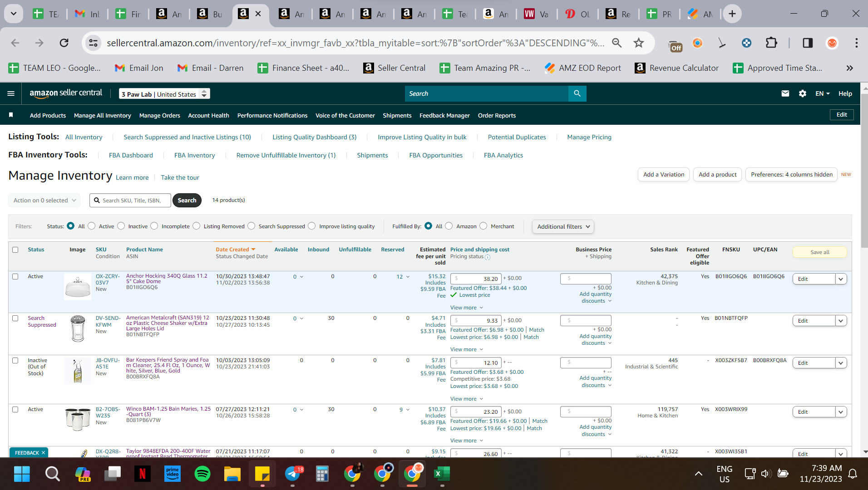Open the Order Reports menu item

[497, 115]
